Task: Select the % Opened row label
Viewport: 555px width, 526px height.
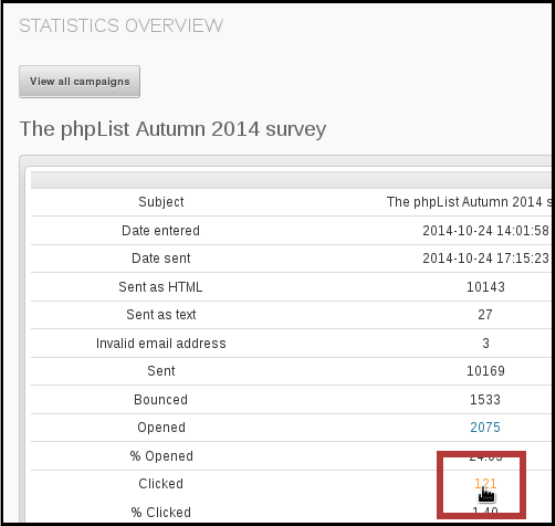Action: point(161,456)
